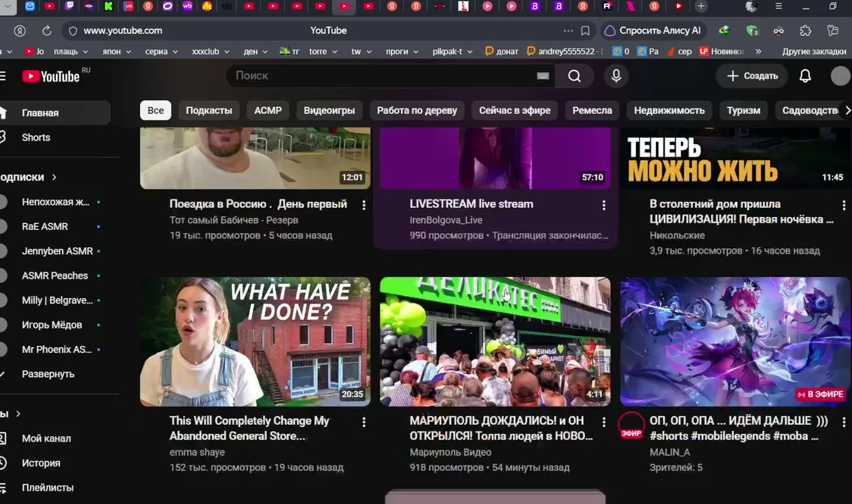The height and width of the screenshot is (504, 852).
Task: Click the Yandex back button icon
Action: click(20, 31)
